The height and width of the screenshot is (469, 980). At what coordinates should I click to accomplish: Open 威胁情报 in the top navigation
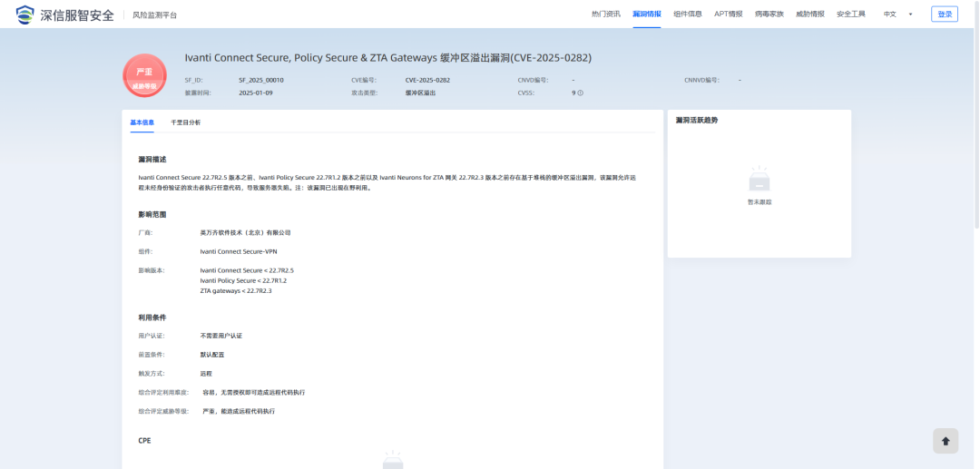pos(810,14)
